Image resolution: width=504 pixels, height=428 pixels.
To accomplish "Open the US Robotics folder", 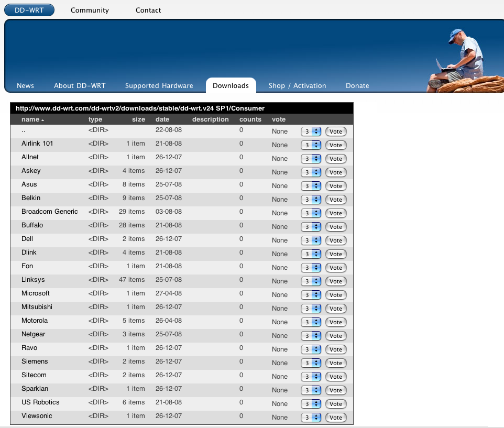I will pyautogui.click(x=40, y=402).
